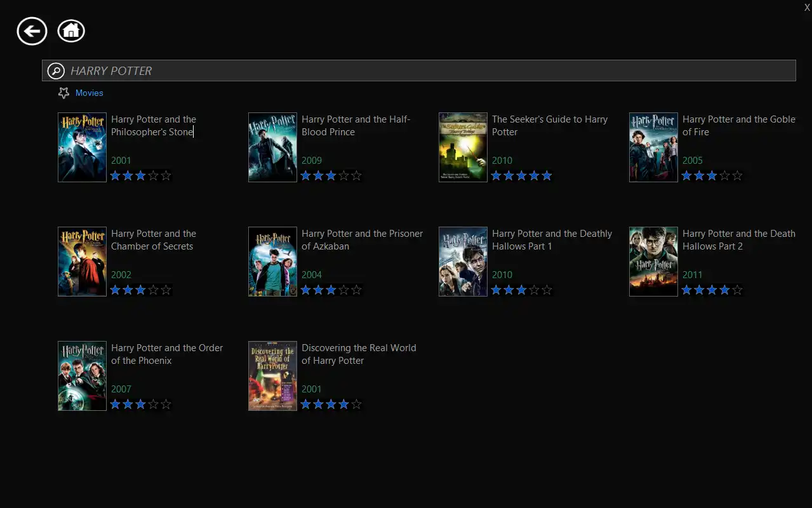This screenshot has width=812, height=508.
Task: Click title Discovering the Real World of Harry Potter
Action: coord(359,354)
